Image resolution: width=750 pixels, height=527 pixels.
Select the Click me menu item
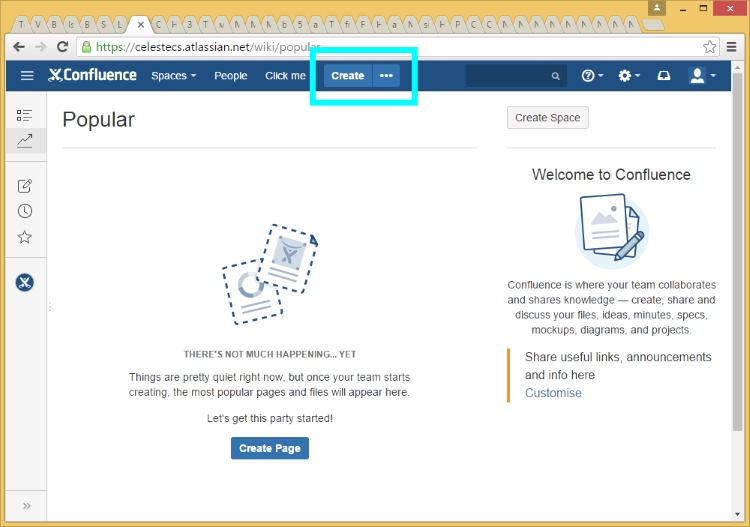tap(285, 76)
